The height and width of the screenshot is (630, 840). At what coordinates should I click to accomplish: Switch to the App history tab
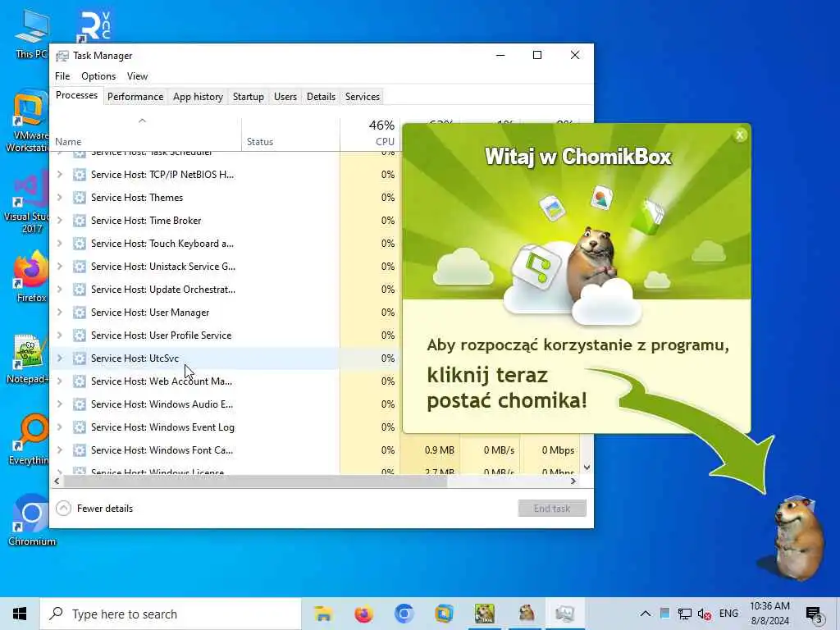pyautogui.click(x=198, y=97)
